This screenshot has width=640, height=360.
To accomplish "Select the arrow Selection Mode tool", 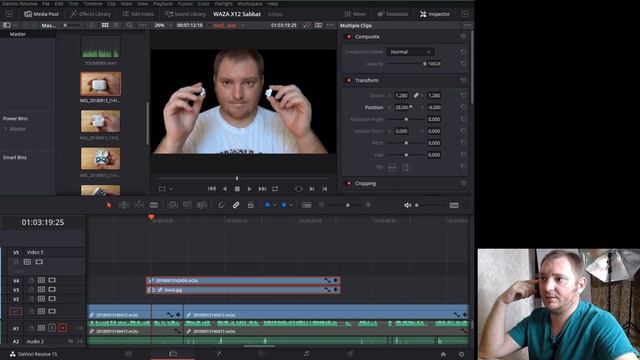I will 109,205.
